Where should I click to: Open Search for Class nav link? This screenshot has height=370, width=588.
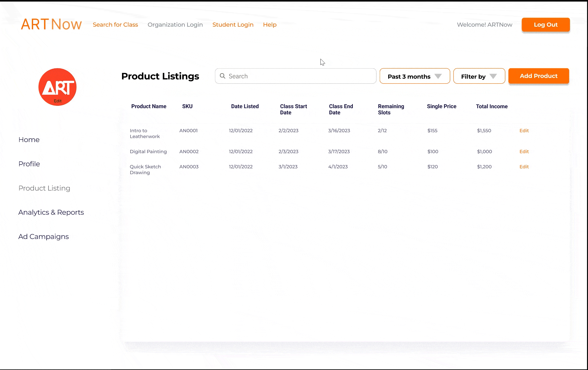pyautogui.click(x=115, y=25)
